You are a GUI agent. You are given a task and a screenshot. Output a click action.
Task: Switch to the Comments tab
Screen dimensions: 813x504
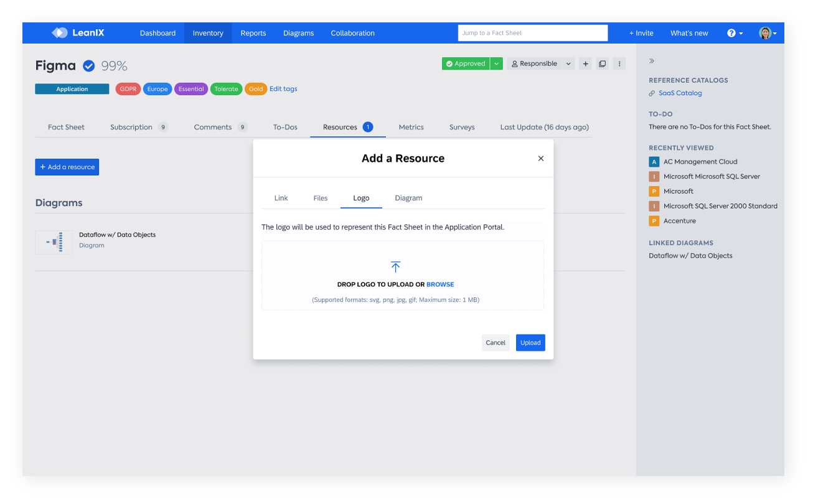(x=220, y=127)
